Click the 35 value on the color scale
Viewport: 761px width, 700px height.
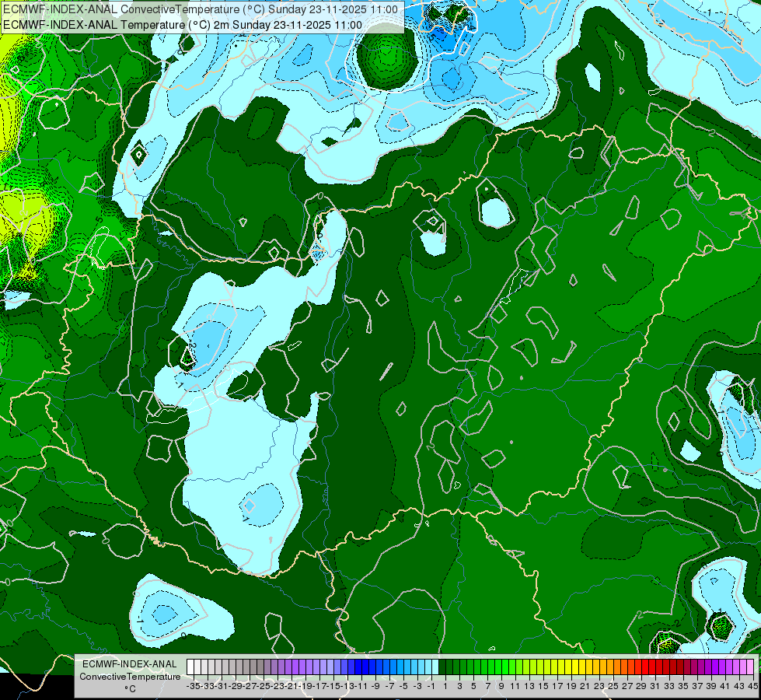[682, 687]
